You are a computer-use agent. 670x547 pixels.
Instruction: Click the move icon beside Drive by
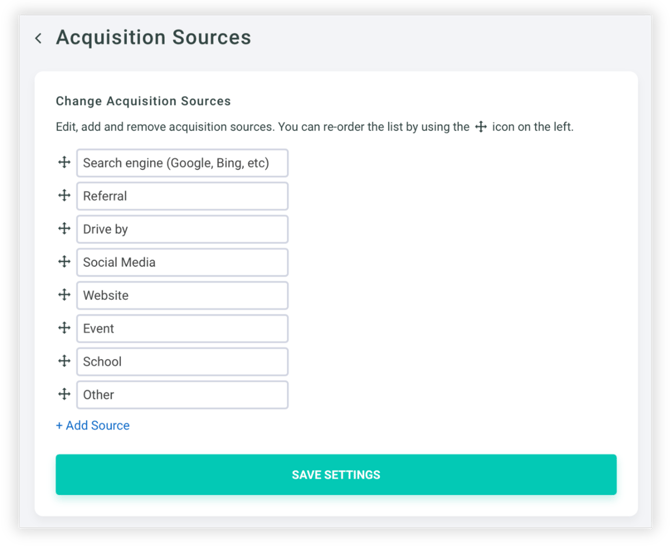coord(64,228)
